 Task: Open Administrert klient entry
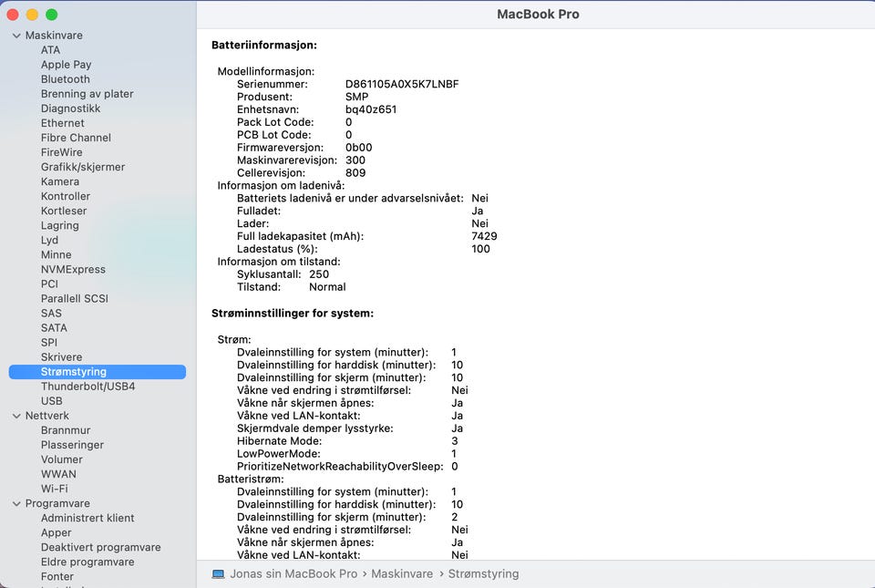[x=87, y=518]
